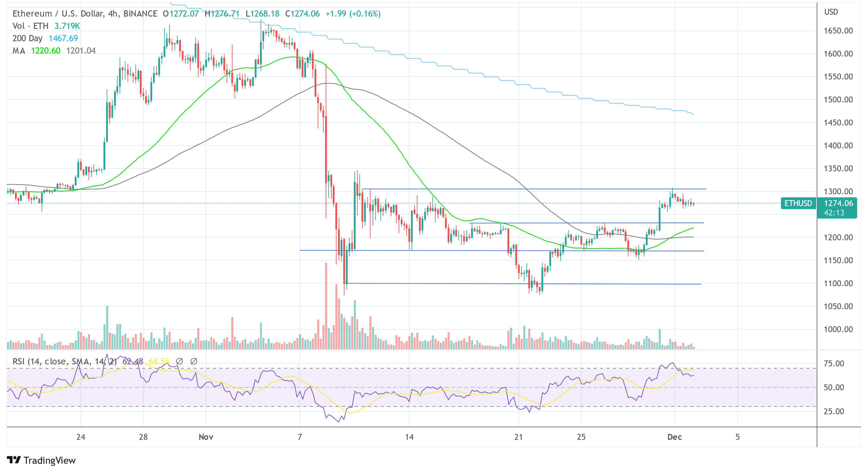Click the open price O1272.07
868x473 pixels.
click(x=181, y=13)
